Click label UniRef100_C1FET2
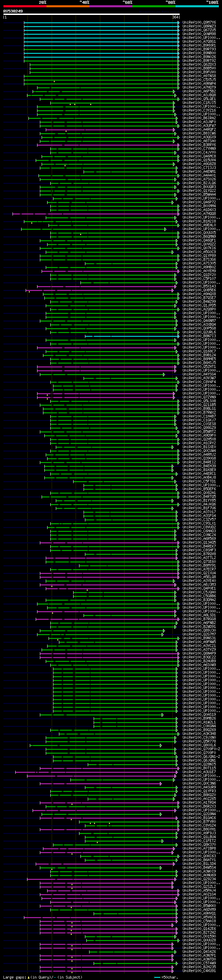The width and height of the screenshot is (222, 980). click(199, 841)
